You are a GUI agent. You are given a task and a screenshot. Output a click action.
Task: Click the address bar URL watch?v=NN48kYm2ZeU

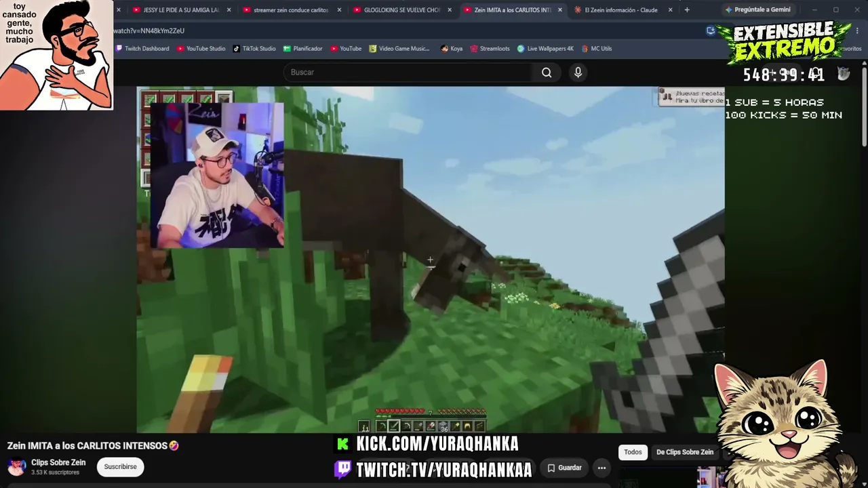coord(149,30)
